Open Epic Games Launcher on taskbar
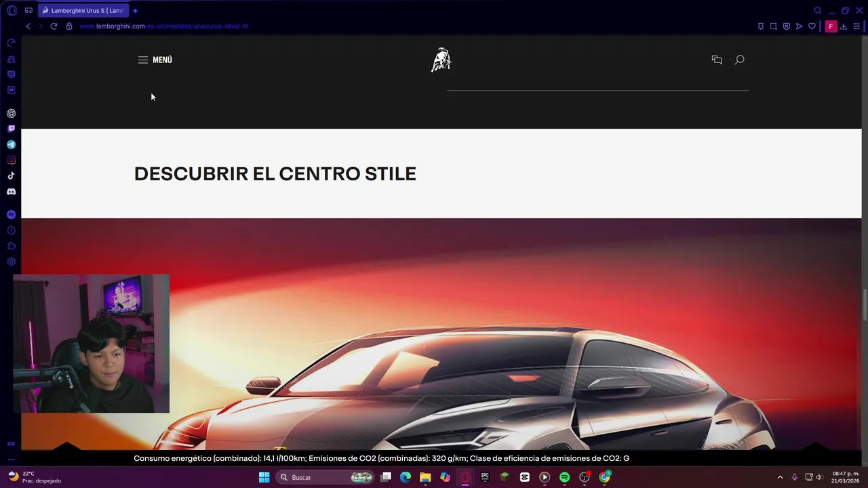868x488 pixels. click(485, 477)
